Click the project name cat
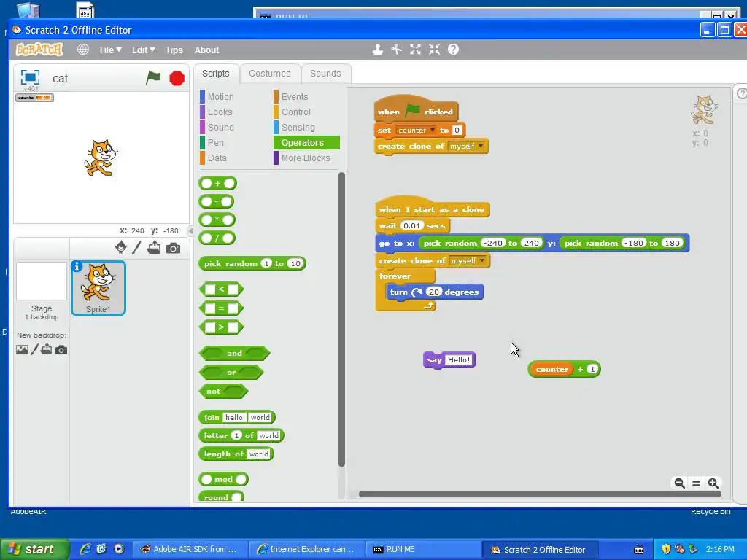 pyautogui.click(x=60, y=78)
